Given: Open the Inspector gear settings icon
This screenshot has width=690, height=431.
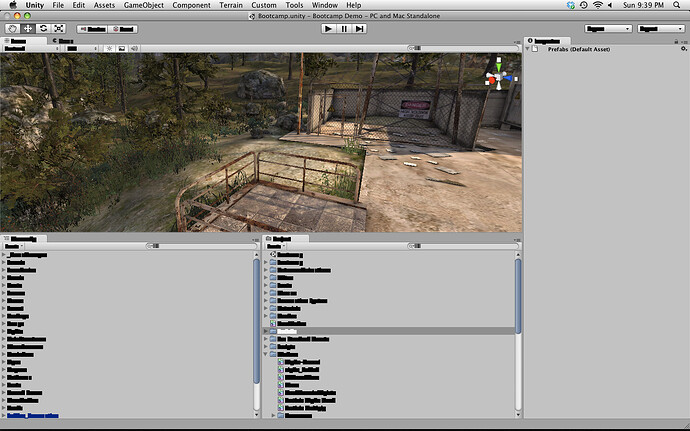Looking at the screenshot, I should coord(683,49).
